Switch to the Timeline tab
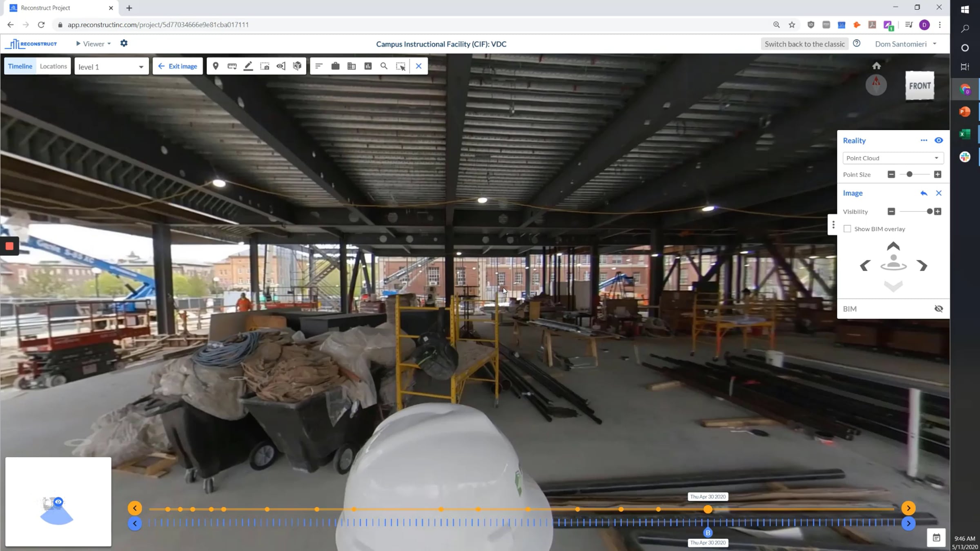Image resolution: width=980 pixels, height=551 pixels. click(20, 66)
